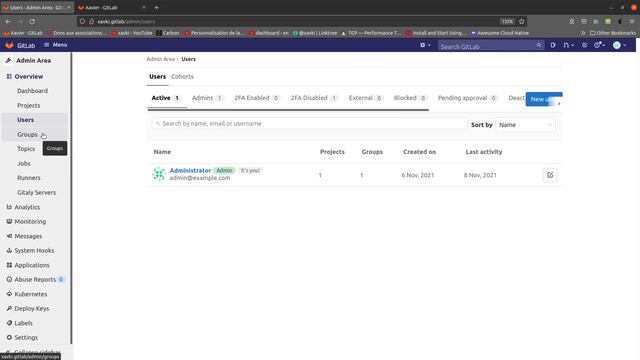Open Gitaly Servers in the sidebar
This screenshot has width=640, height=360.
36,192
